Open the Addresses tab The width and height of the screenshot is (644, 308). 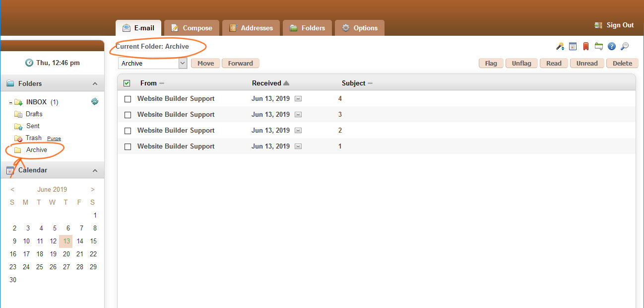[251, 28]
